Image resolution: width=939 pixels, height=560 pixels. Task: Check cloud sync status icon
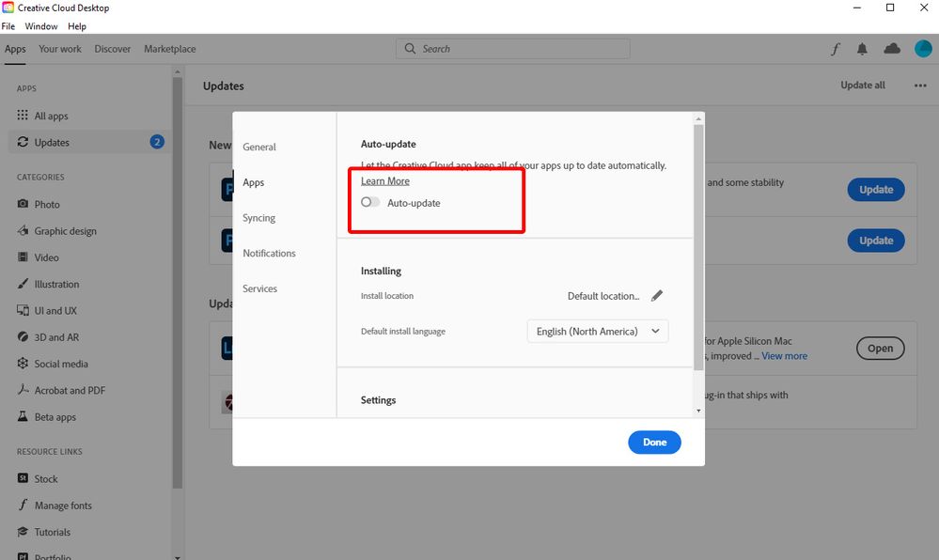[892, 49]
